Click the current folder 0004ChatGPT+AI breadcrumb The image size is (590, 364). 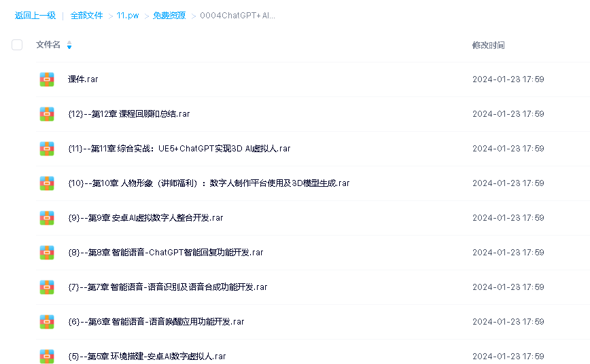(237, 16)
